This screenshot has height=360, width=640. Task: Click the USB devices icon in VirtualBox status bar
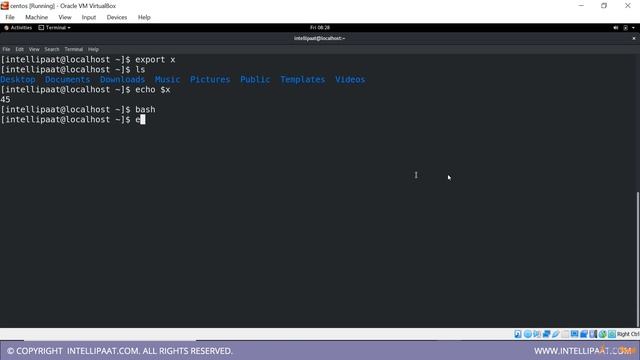coord(556,334)
